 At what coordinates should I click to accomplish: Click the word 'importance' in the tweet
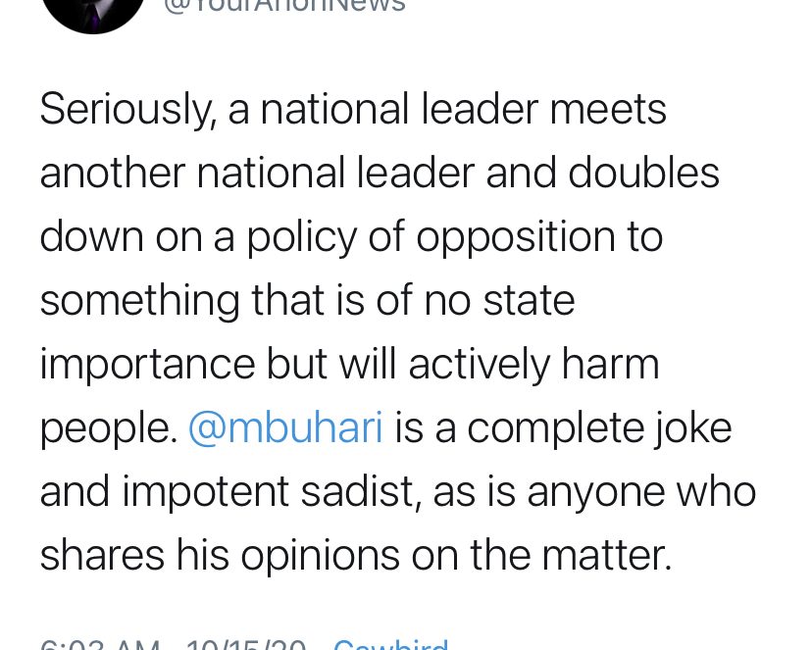pyautogui.click(x=147, y=366)
